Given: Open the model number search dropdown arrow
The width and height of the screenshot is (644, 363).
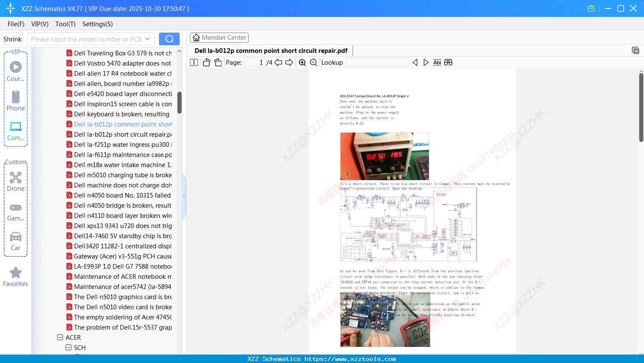Looking at the screenshot, I should click(148, 39).
